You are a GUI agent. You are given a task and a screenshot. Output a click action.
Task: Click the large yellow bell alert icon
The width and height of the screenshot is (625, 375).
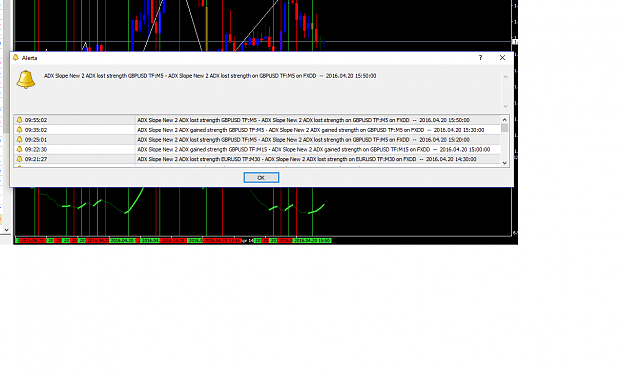26,79
